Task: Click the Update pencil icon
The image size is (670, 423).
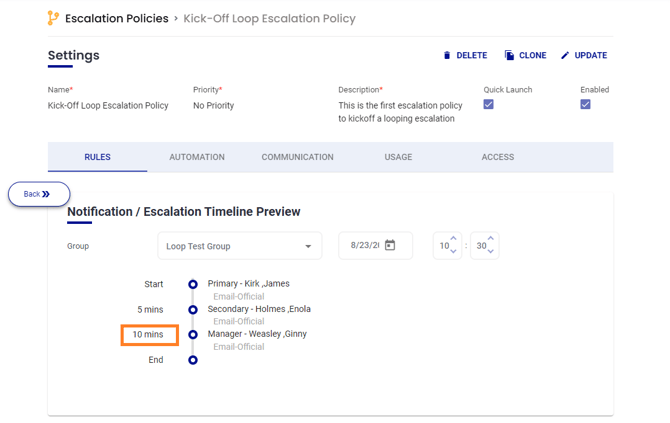Action: [x=565, y=56]
